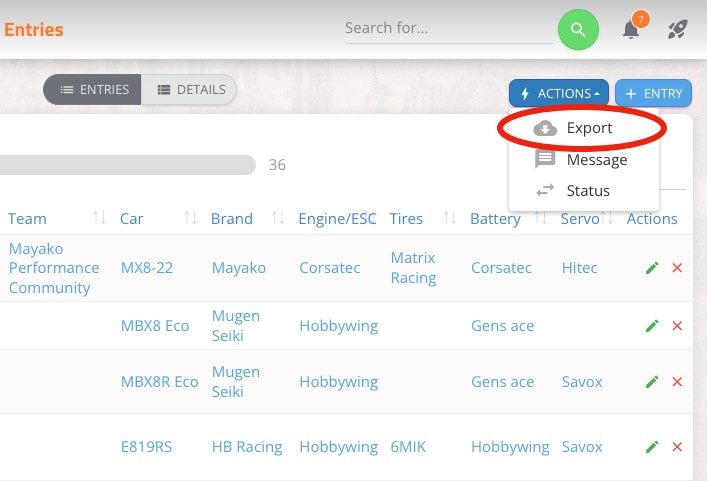The width and height of the screenshot is (707, 481).
Task: Delete the E819RS entry red X
Action: pyautogui.click(x=677, y=447)
